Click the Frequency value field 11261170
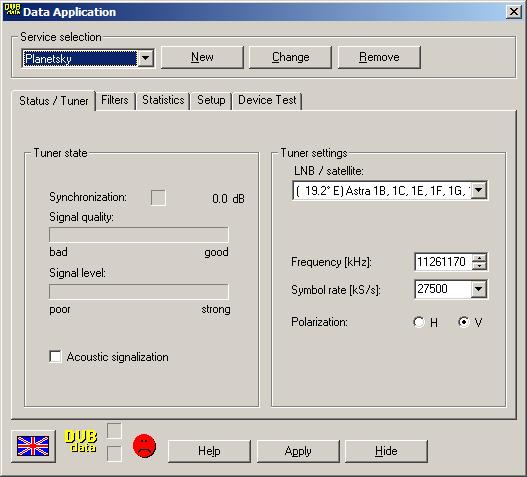Image resolution: width=527 pixels, height=477 pixels. point(443,262)
